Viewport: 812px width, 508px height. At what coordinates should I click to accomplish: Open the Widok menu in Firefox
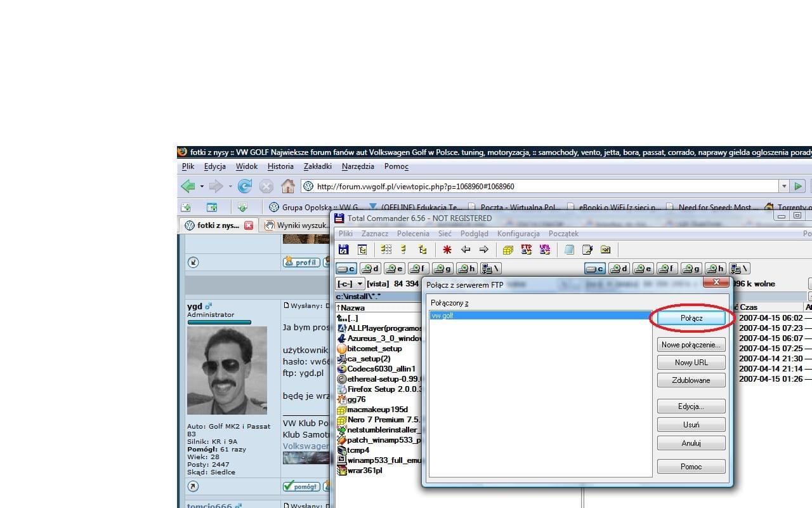pos(247,166)
